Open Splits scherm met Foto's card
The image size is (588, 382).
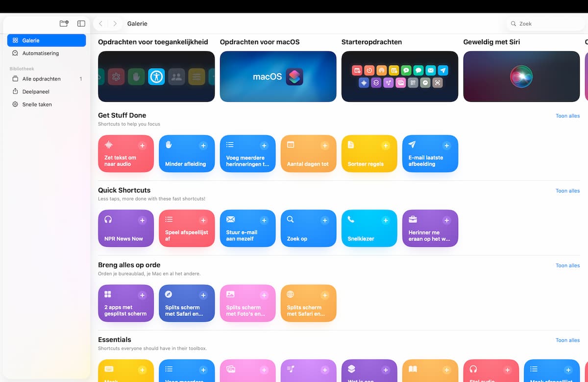click(247, 303)
